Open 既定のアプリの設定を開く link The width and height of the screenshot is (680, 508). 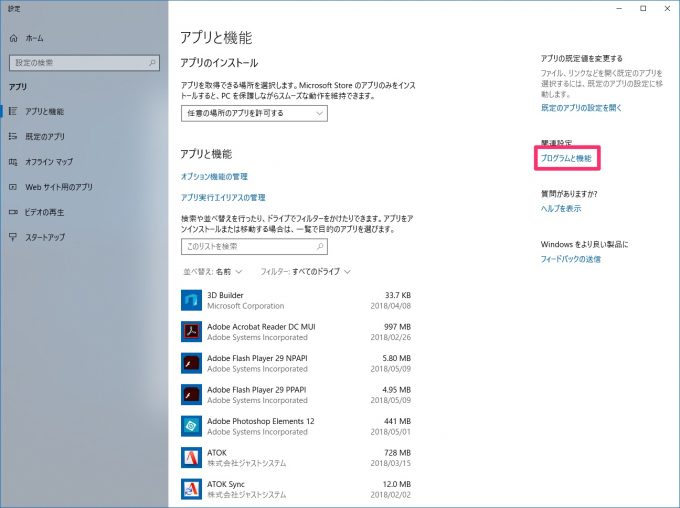[581, 108]
